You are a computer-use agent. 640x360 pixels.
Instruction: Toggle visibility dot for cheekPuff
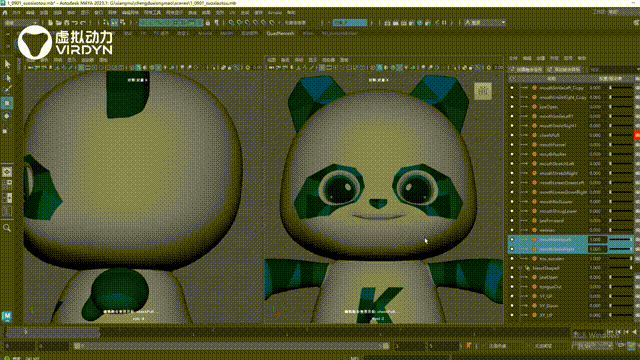512,135
